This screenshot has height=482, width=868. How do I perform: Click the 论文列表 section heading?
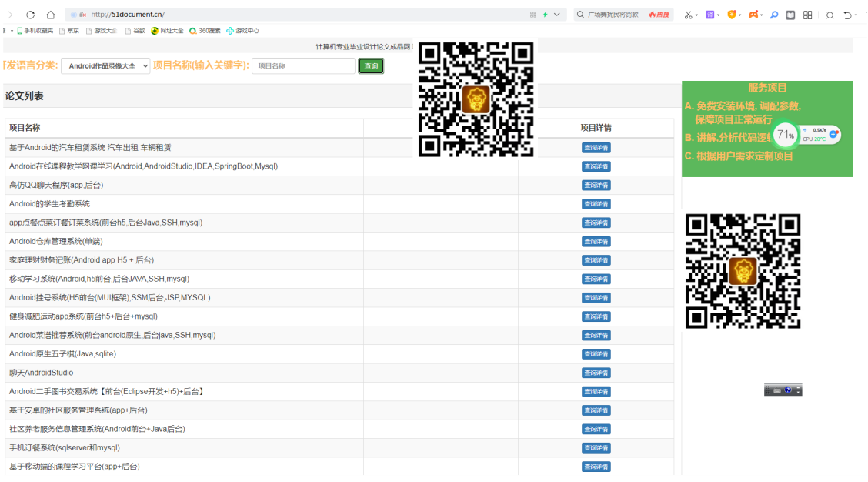click(x=25, y=96)
